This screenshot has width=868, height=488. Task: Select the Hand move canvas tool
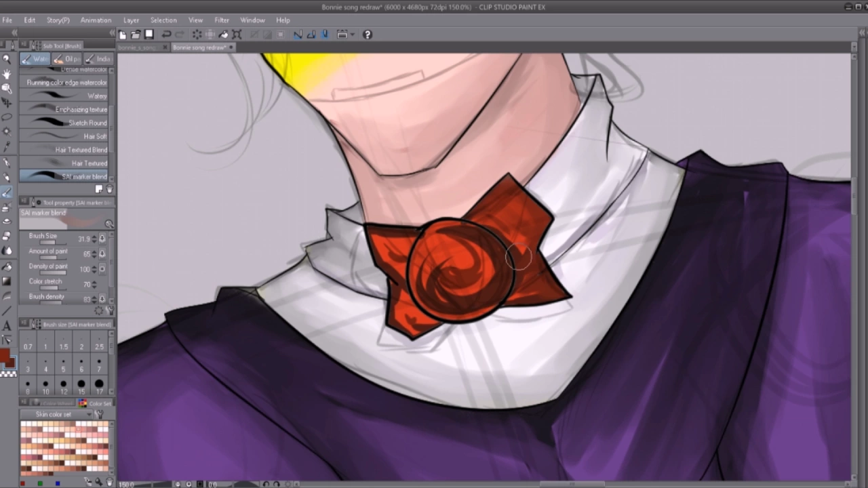7,74
